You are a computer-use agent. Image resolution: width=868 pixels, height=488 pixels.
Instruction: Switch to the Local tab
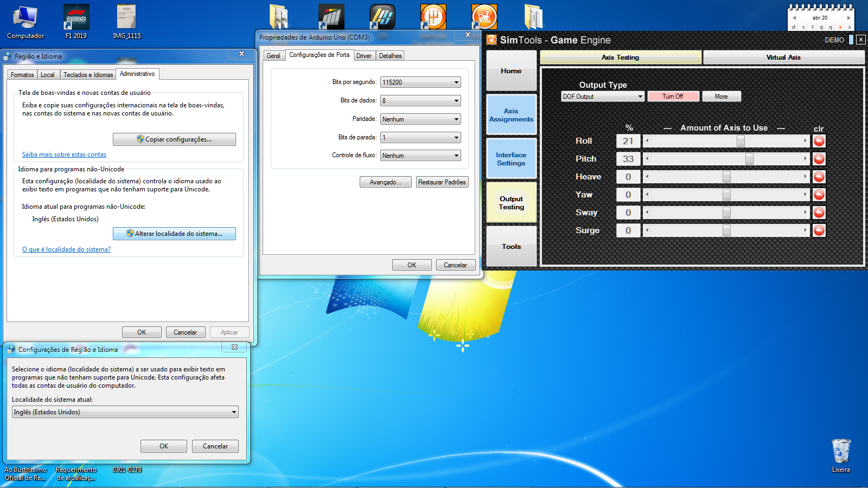coord(48,75)
